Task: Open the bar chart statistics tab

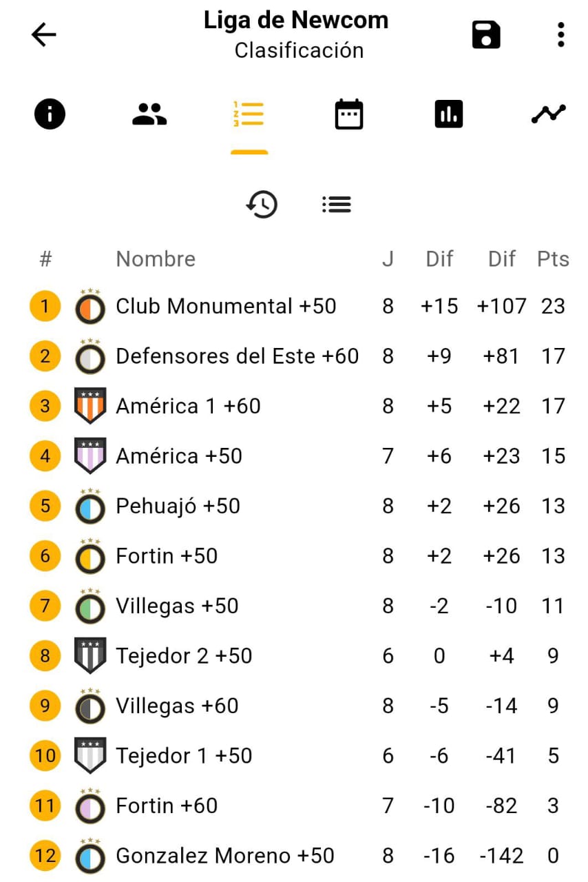Action: [x=448, y=114]
